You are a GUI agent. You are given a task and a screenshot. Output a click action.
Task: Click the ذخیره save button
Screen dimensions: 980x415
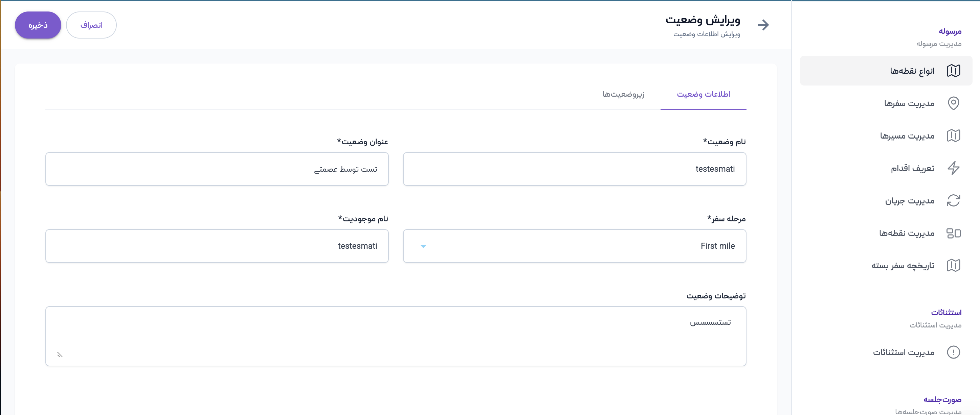pyautogui.click(x=38, y=25)
